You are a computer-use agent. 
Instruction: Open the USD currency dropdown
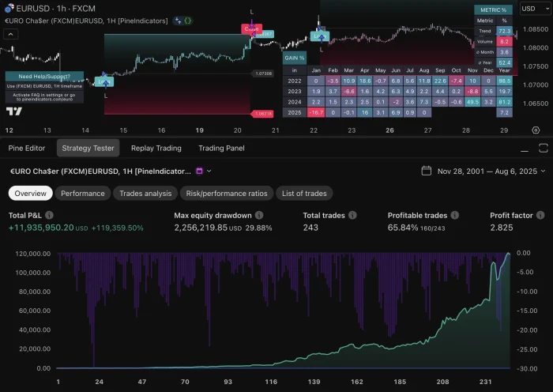pos(532,9)
